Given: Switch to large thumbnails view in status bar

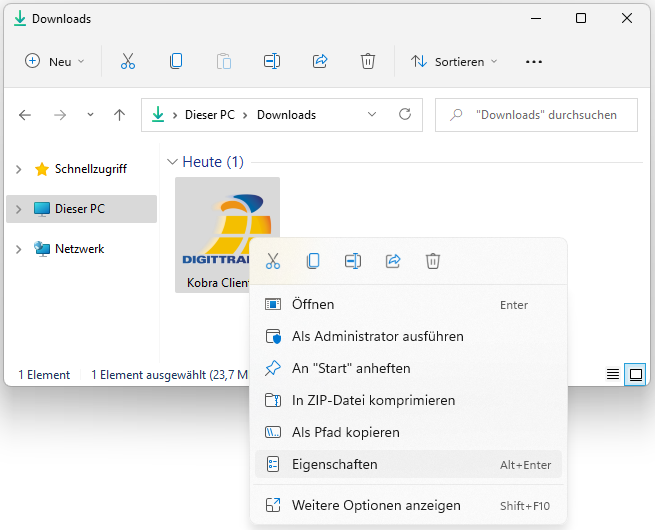Looking at the screenshot, I should coord(634,374).
